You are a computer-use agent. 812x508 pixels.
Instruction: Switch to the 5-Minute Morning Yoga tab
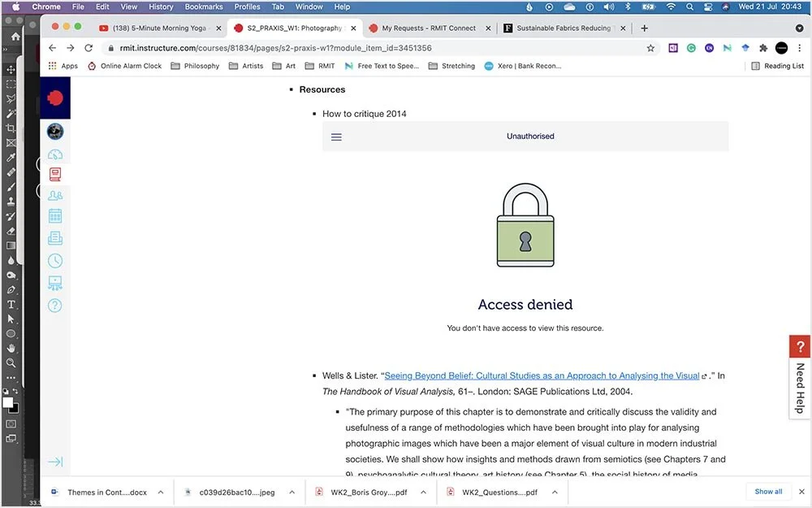pos(159,28)
